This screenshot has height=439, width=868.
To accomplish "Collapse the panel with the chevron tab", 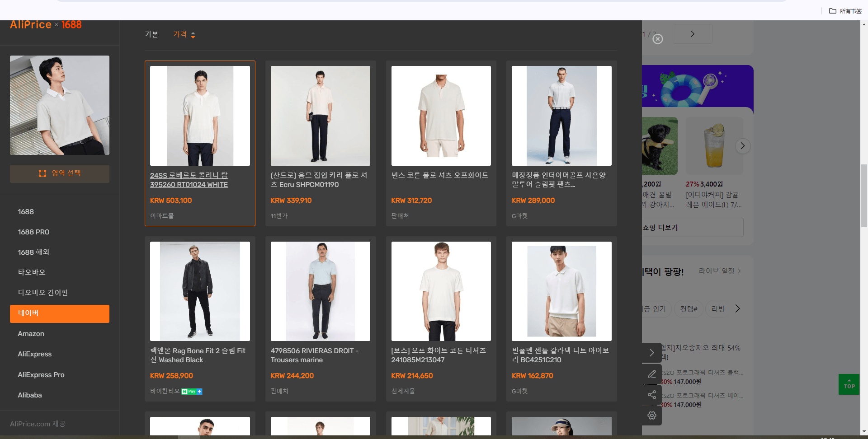I will pos(651,353).
